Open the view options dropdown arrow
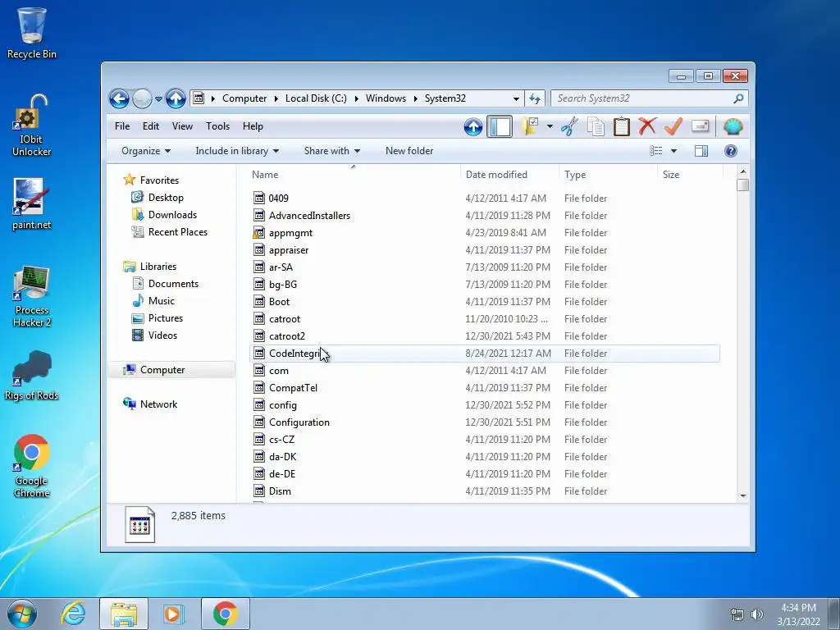 [674, 151]
